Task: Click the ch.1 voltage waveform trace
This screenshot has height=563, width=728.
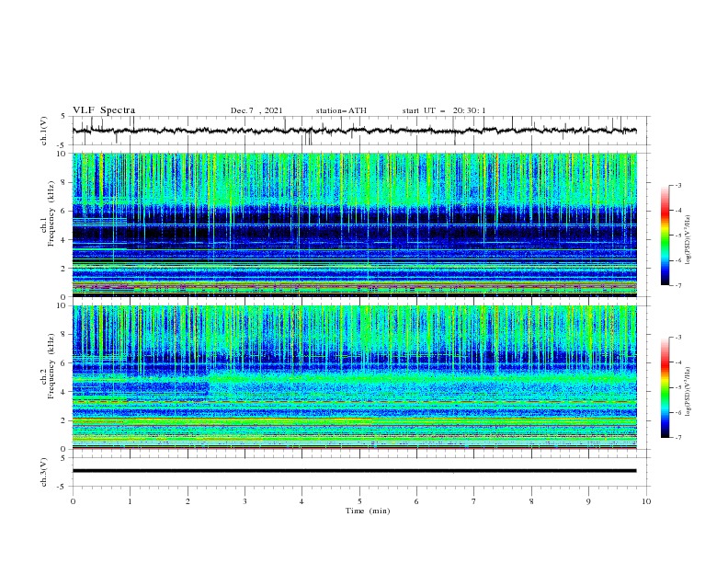Action: tap(354, 131)
